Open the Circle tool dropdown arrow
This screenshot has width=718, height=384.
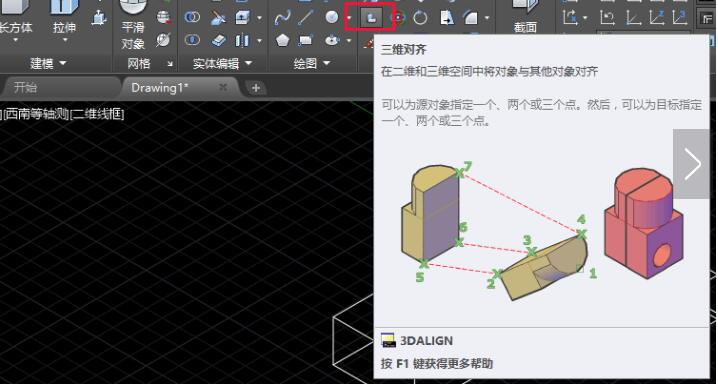[x=349, y=18]
